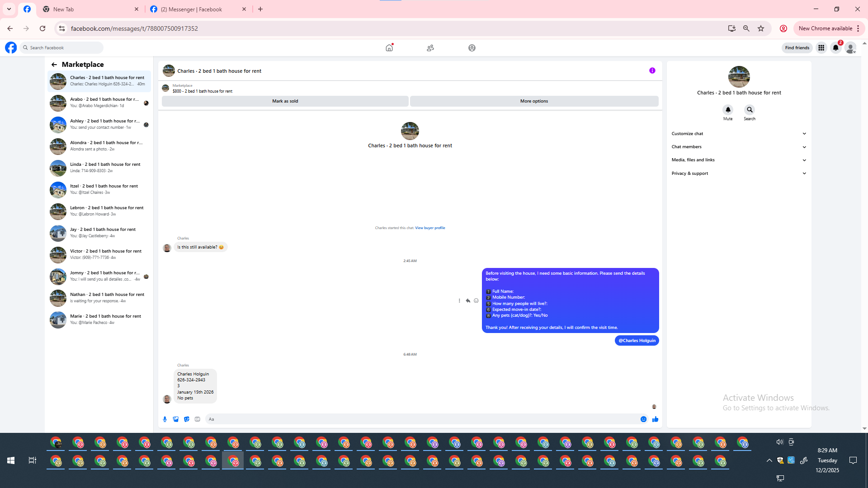Attach a photo using the image icon
868x488 pixels.
(x=176, y=419)
